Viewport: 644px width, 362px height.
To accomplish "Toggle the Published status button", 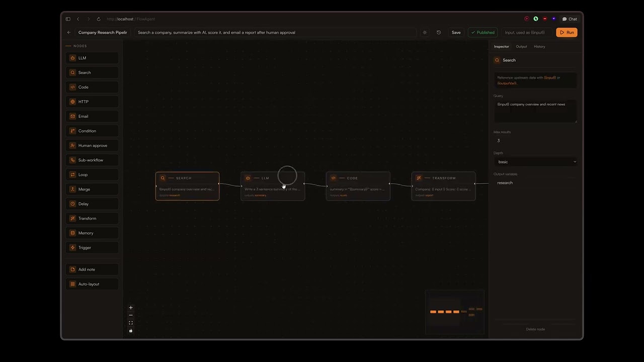I will 482,32.
